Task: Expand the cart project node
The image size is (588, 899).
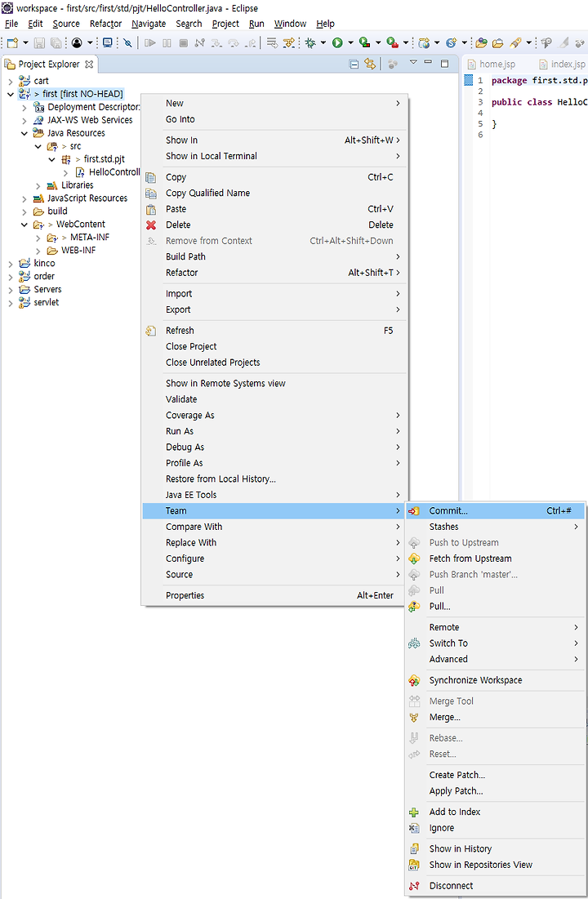Action: click(x=11, y=82)
